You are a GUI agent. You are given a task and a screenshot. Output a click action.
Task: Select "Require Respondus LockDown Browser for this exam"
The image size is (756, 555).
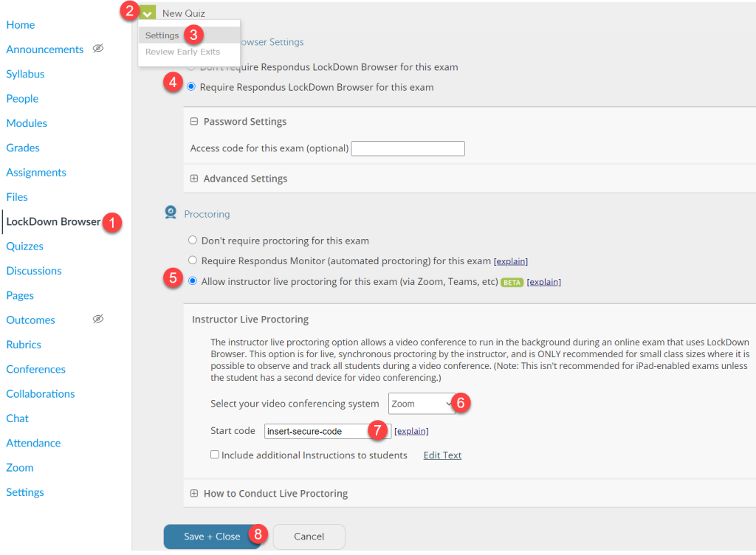191,86
